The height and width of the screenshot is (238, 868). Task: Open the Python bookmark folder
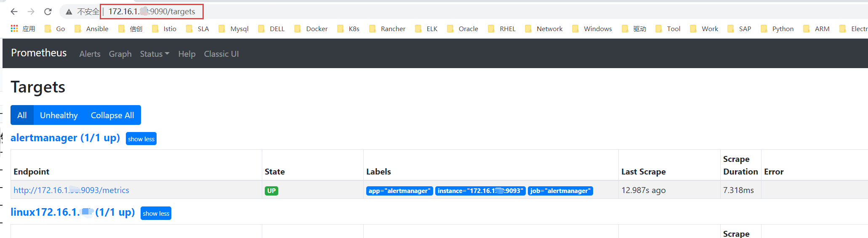[x=777, y=29]
